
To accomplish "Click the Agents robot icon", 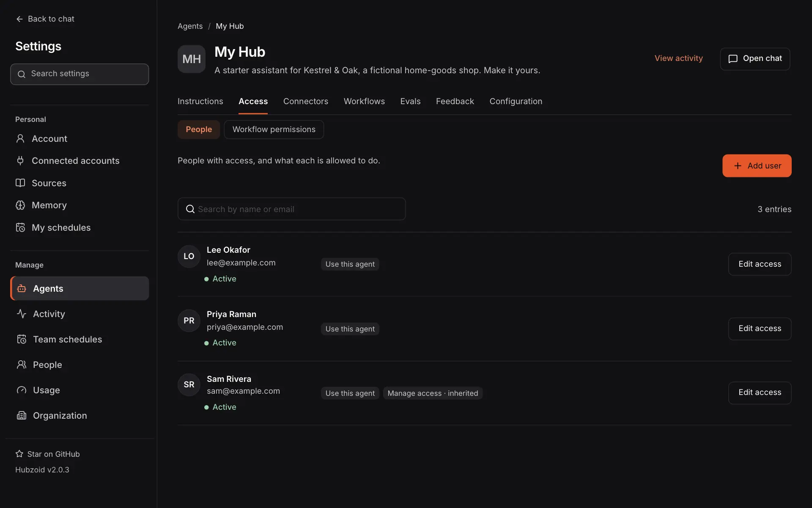I will [x=22, y=288].
